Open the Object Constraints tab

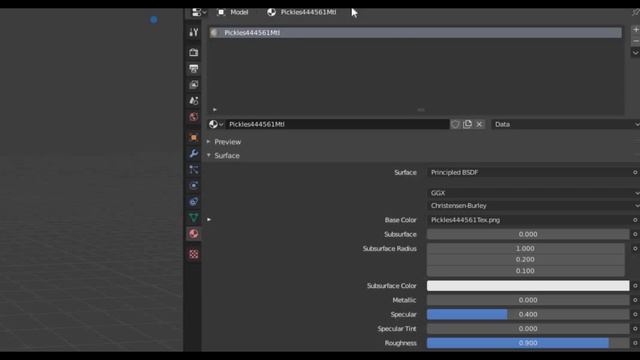point(193,202)
